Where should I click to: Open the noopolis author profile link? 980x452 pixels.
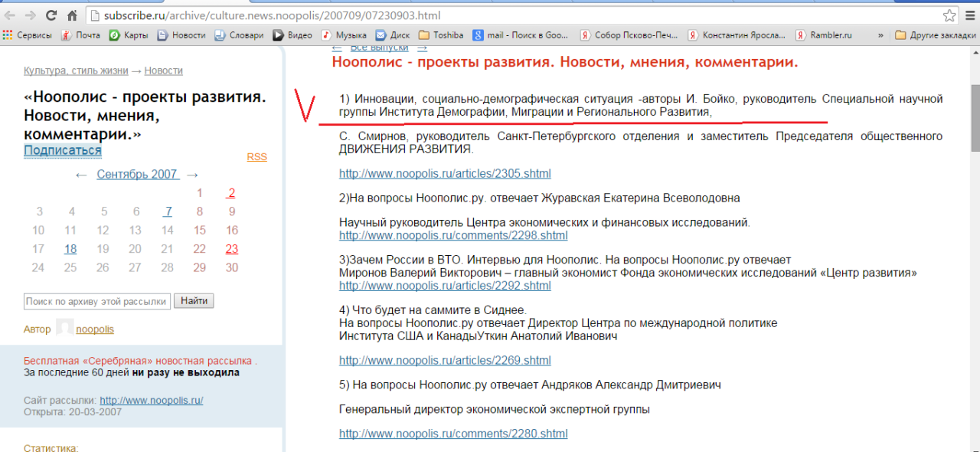tap(95, 329)
